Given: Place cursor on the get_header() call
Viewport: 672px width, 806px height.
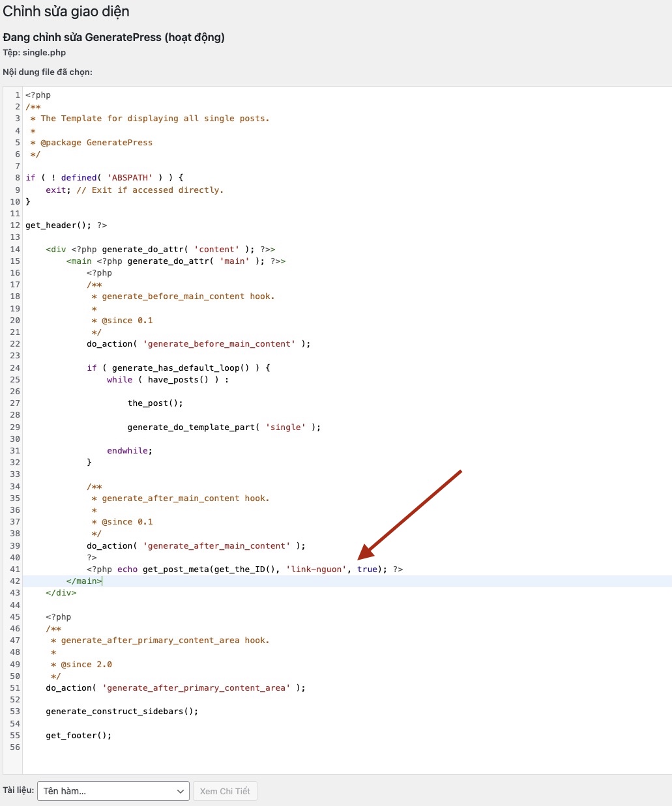Looking at the screenshot, I should tap(57, 225).
